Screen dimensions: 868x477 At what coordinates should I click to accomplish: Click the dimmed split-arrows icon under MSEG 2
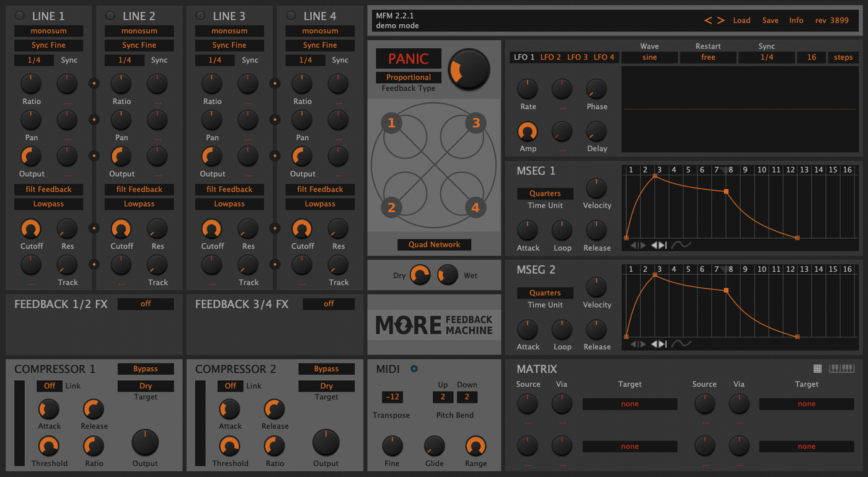pos(638,344)
